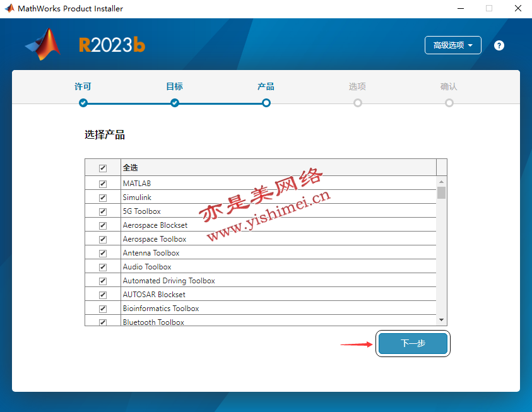This screenshot has height=412, width=532.
Task: Uncheck the Audio Toolbox checkbox
Action: pos(103,267)
